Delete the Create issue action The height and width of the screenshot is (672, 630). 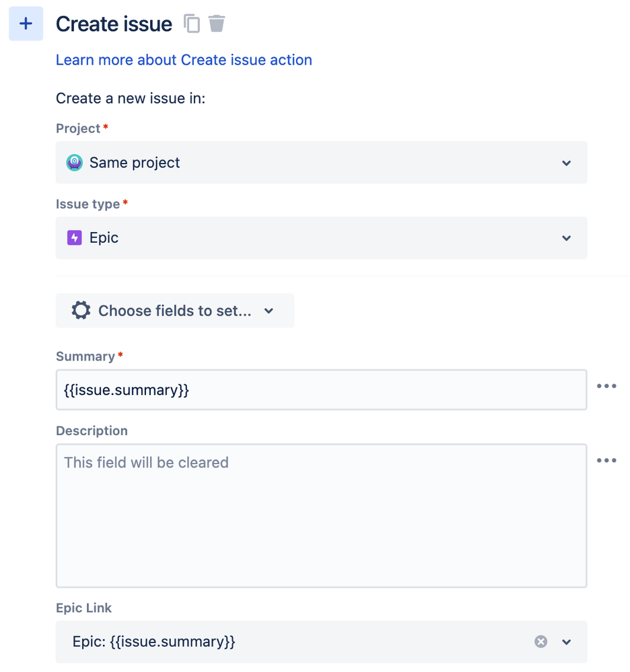(x=217, y=24)
